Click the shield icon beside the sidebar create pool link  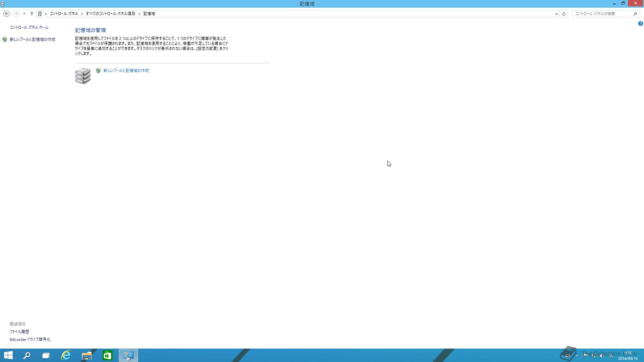[5, 40]
